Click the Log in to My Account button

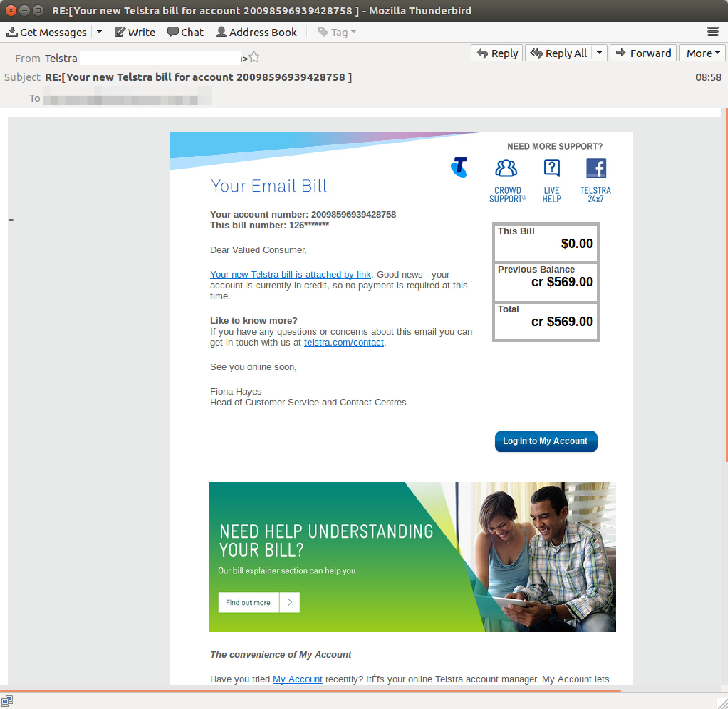tap(545, 441)
